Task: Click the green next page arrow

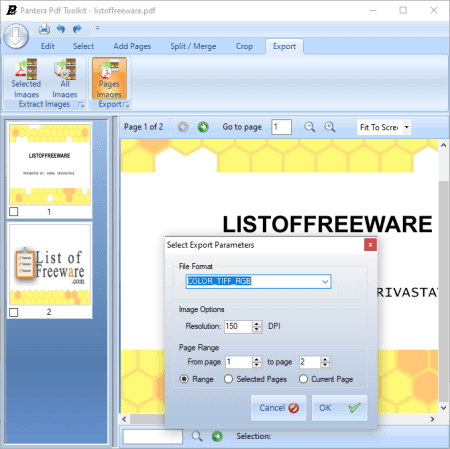Action: (203, 127)
